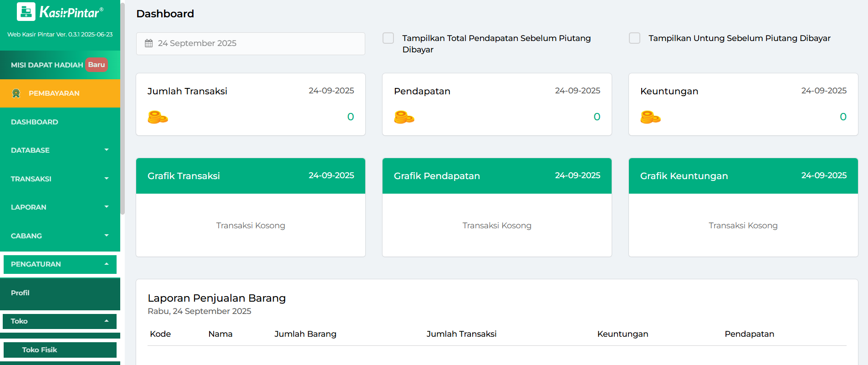
Task: Click coin icon in Pendapatan card
Action: (404, 117)
